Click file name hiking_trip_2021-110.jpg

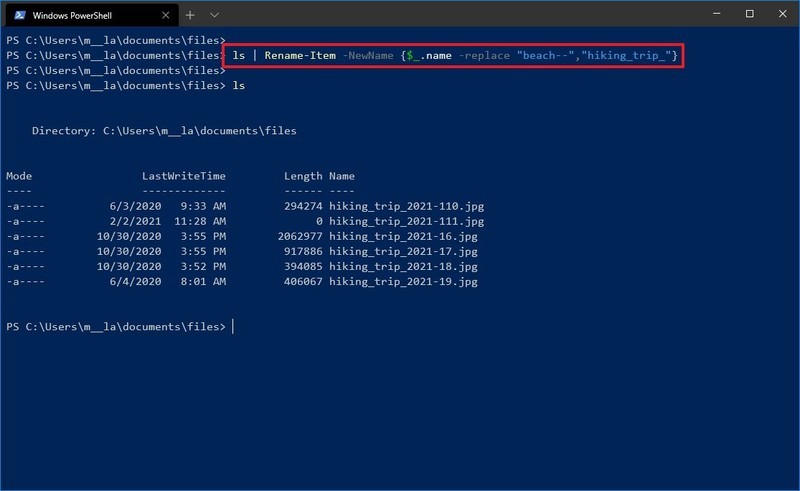coord(406,206)
